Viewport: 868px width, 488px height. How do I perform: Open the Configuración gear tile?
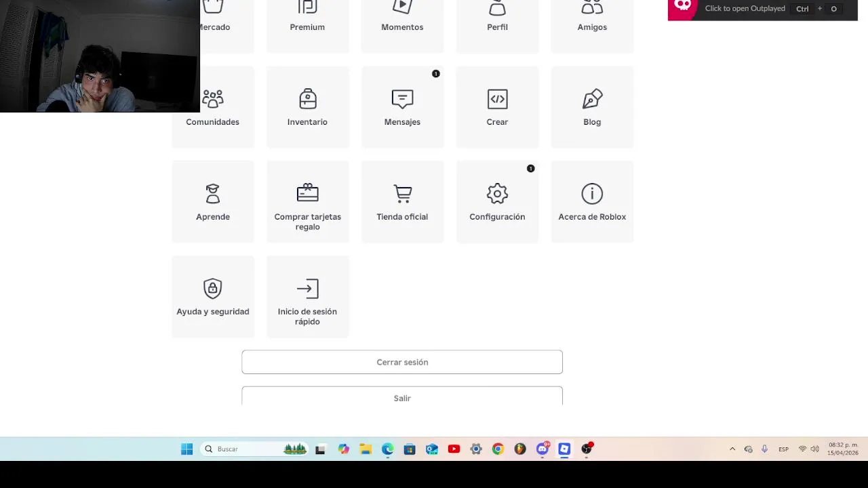point(497,202)
